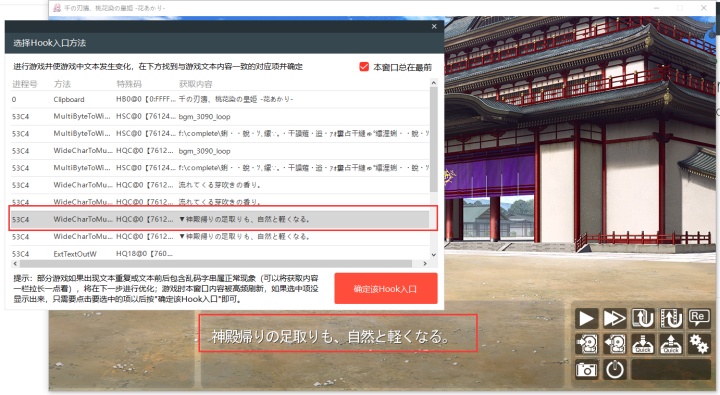Click the 方法 column header
Image resolution: width=720 pixels, height=395 pixels.
(62, 84)
